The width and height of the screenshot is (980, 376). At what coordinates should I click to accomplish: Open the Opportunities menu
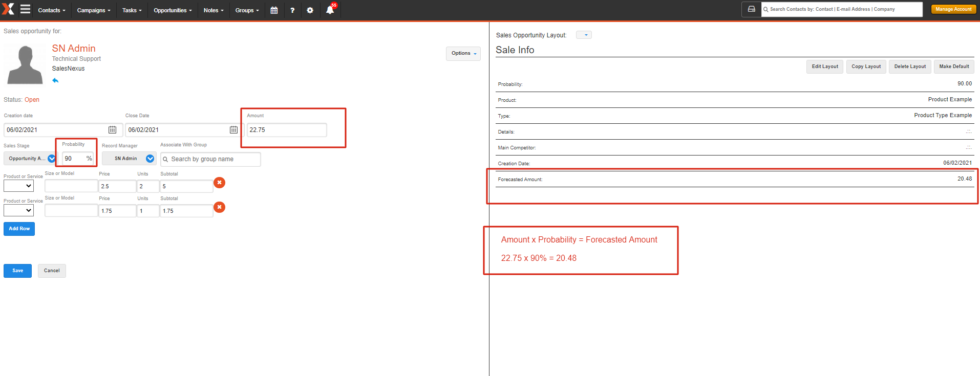[173, 10]
